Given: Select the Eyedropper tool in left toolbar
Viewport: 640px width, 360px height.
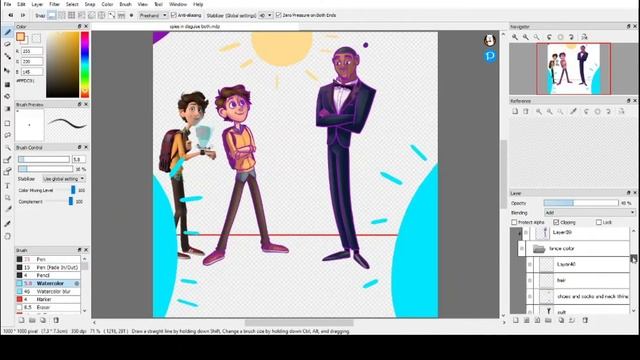Looking at the screenshot, I should click(7, 223).
